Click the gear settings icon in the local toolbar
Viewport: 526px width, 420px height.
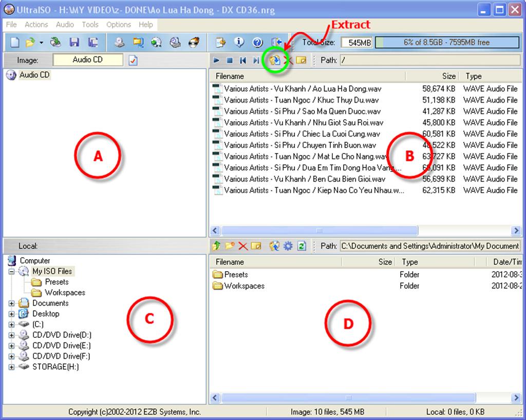tap(288, 246)
